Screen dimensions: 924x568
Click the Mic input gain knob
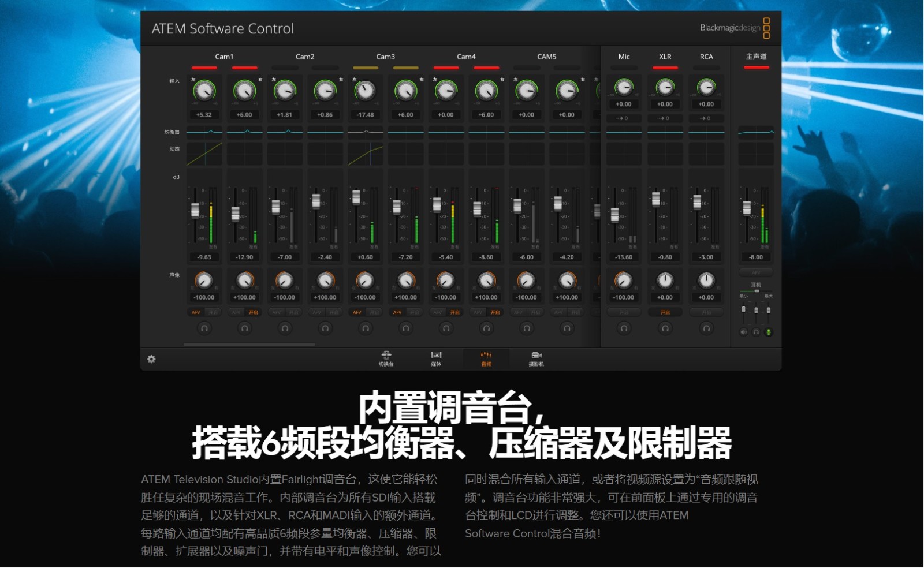tap(624, 87)
